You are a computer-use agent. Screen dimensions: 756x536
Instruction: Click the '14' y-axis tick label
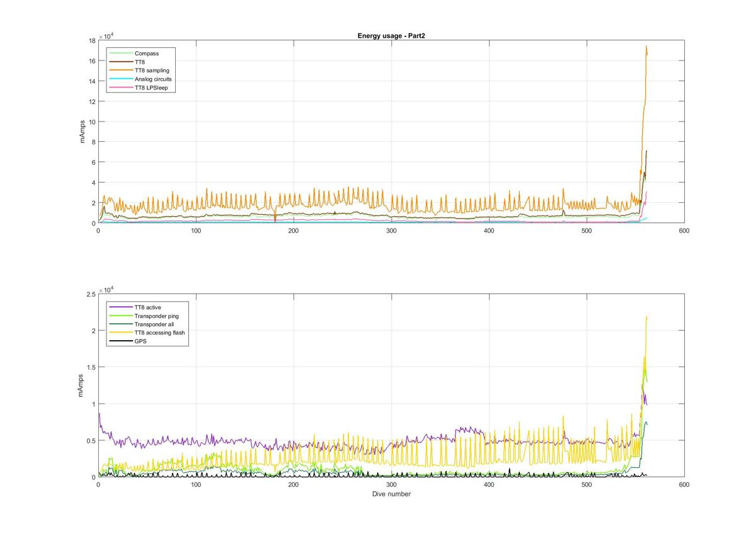coord(91,81)
